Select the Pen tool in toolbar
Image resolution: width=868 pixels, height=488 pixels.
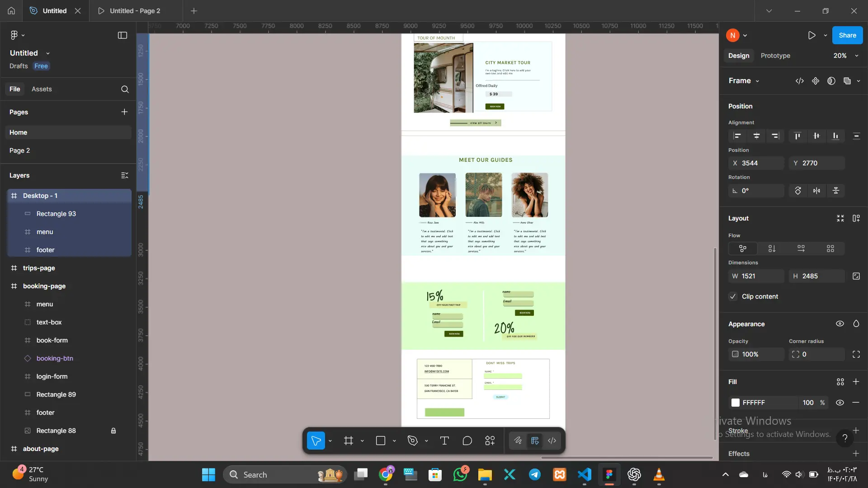click(x=413, y=441)
